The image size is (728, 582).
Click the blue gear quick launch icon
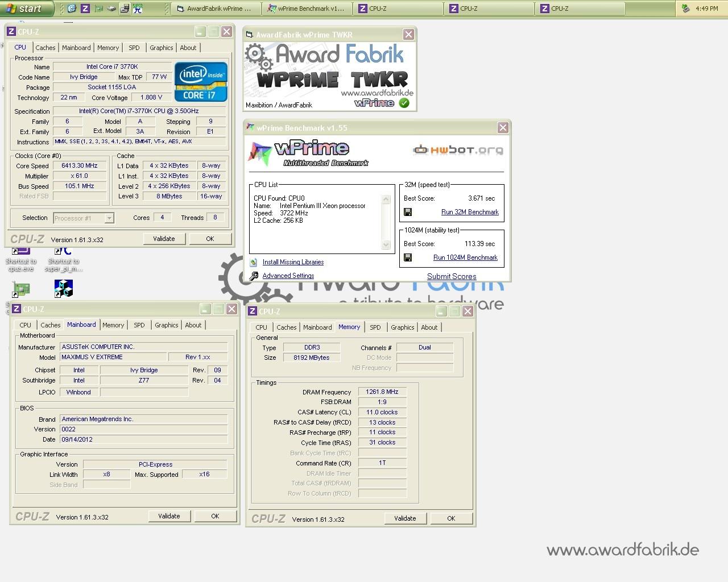[x=72, y=9]
